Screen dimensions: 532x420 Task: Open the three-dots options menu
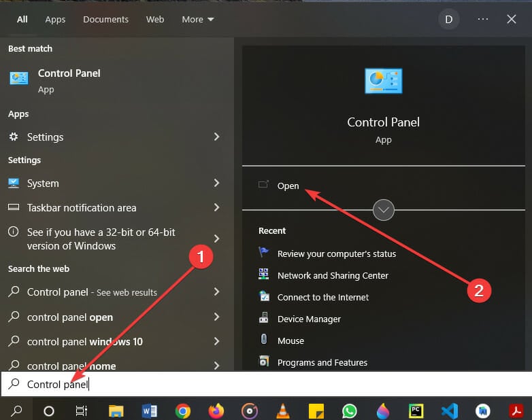pos(483,19)
